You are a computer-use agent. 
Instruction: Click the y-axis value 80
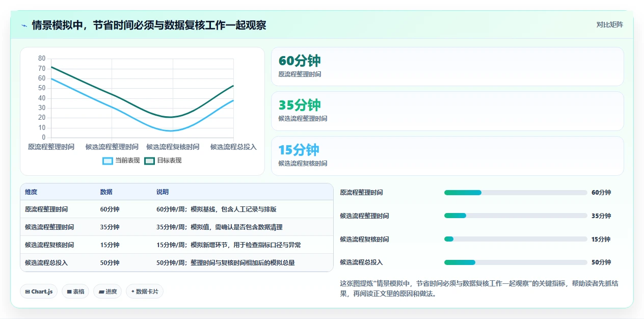click(42, 59)
